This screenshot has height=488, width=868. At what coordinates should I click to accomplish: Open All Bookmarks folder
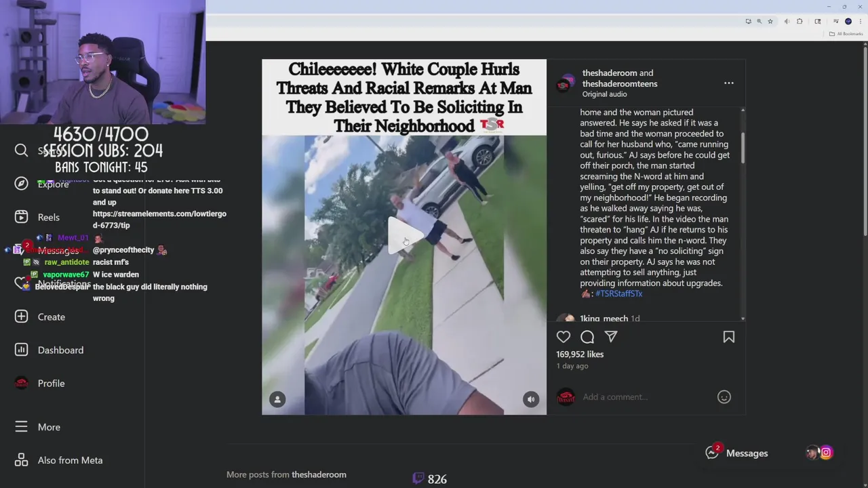(x=846, y=34)
